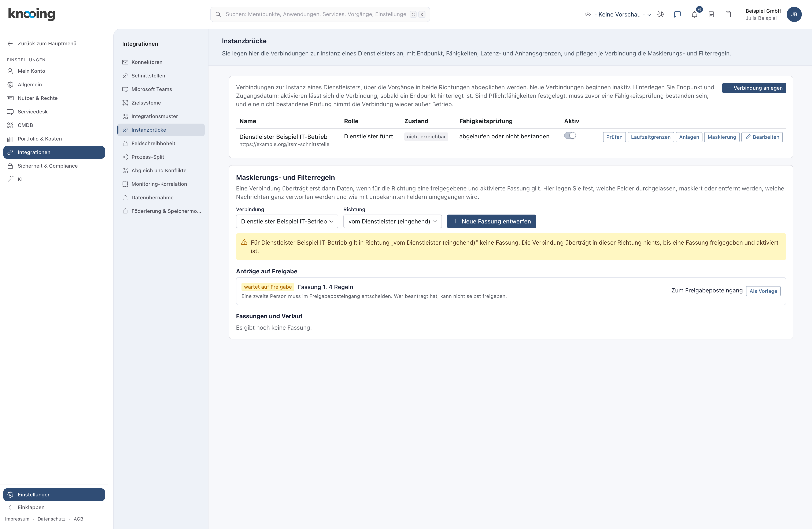Open Microsoft Teams integration page

pyautogui.click(x=161, y=89)
